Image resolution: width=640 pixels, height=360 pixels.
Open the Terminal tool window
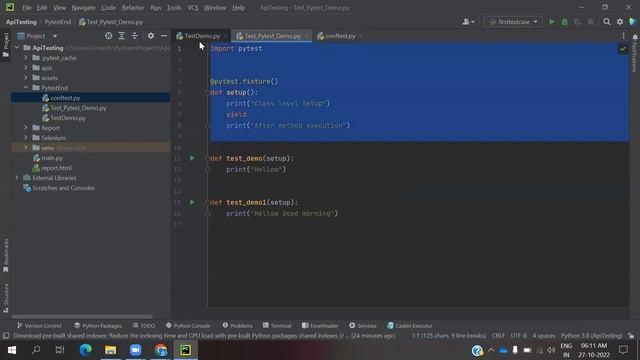(277, 325)
